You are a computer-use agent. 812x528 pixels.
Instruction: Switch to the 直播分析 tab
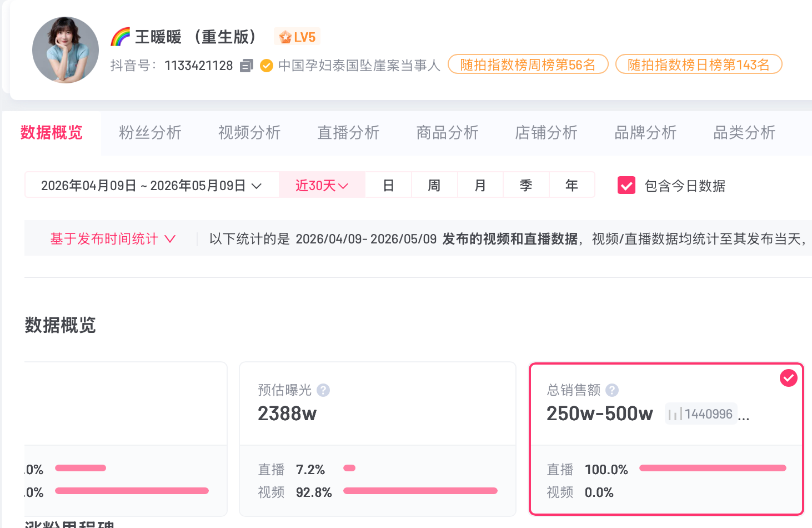coord(348,133)
